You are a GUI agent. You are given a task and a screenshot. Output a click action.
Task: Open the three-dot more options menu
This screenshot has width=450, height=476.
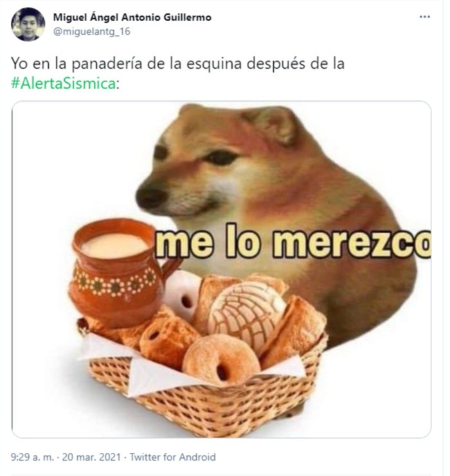pos(424,17)
